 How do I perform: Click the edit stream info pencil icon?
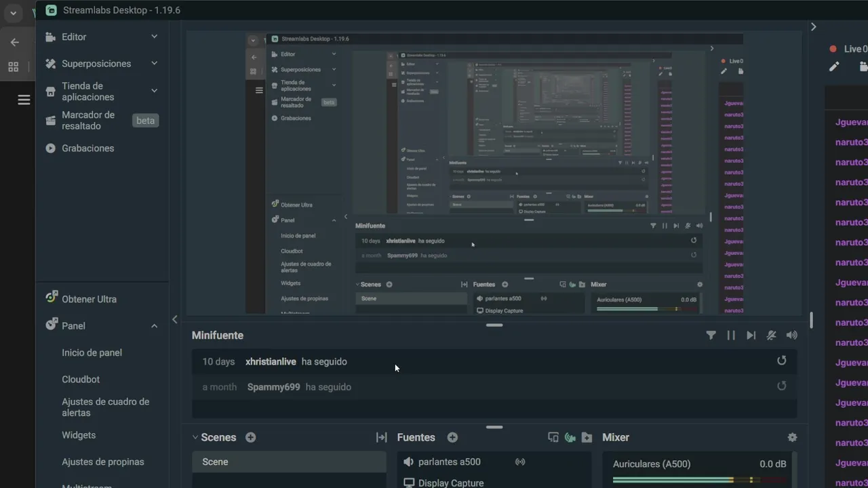834,66
